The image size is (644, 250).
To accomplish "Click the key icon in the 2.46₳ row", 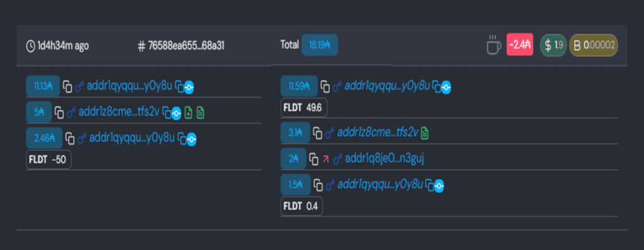I will (82, 138).
